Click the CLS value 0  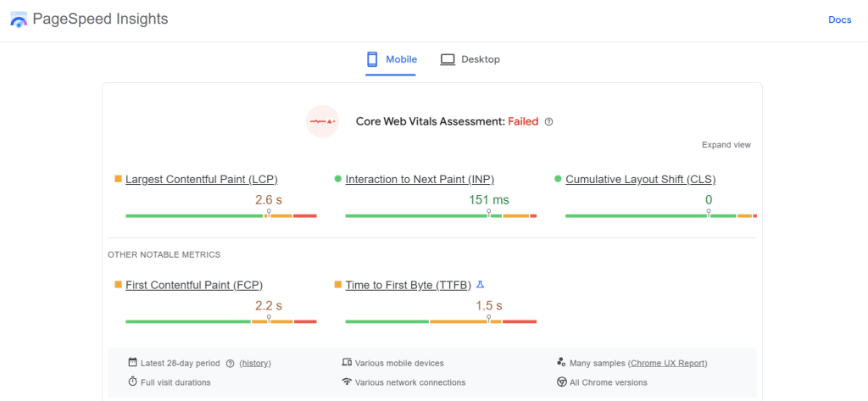[x=709, y=200]
